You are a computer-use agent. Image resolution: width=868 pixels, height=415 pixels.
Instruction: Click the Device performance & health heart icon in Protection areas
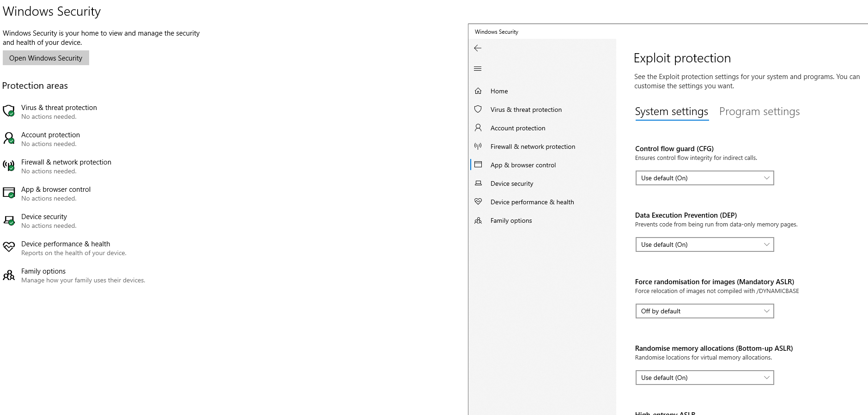9,247
